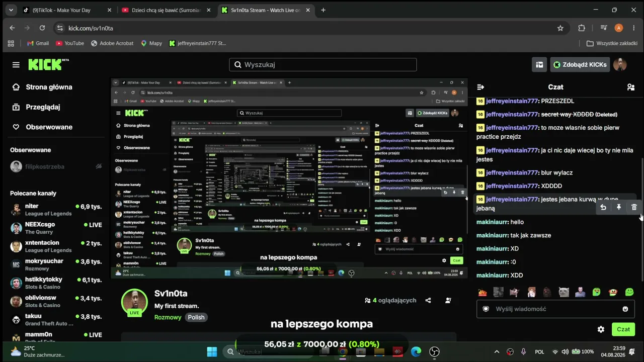This screenshot has width=644, height=362.
Task: Open the mokrysuchar recommended channel
Action: click(x=56, y=264)
